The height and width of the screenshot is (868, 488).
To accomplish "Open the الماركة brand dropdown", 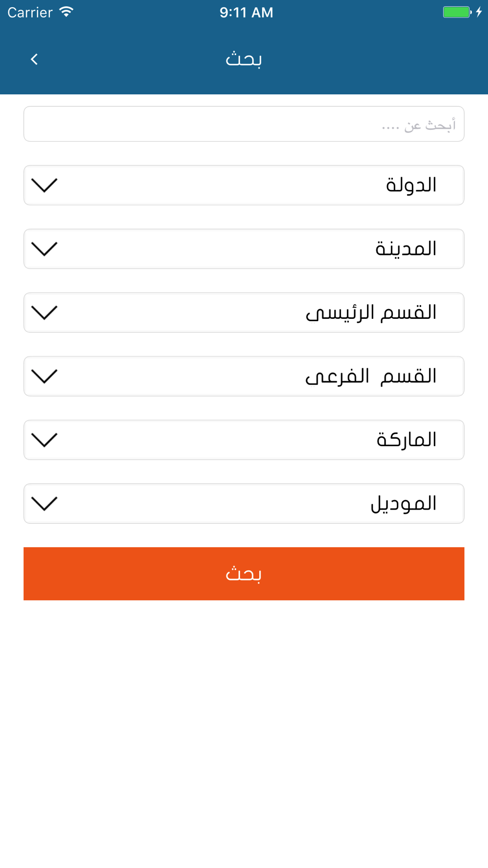I will pyautogui.click(x=244, y=440).
